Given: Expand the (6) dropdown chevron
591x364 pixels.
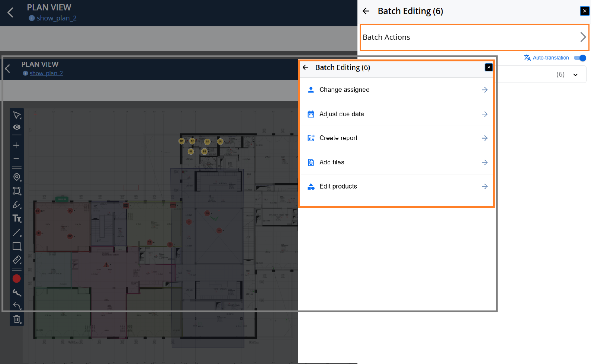Looking at the screenshot, I should 575,75.
